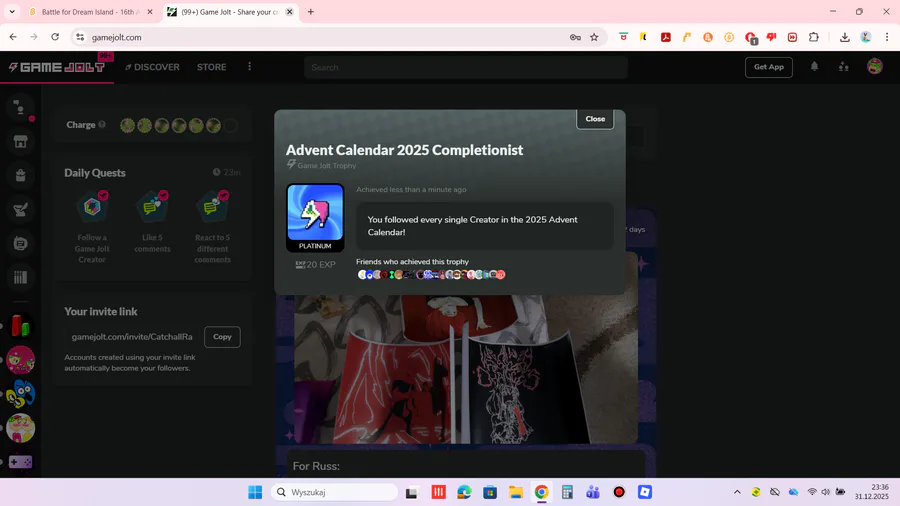
Task: Open the Game Jolt logo home link
Action: pos(57,67)
